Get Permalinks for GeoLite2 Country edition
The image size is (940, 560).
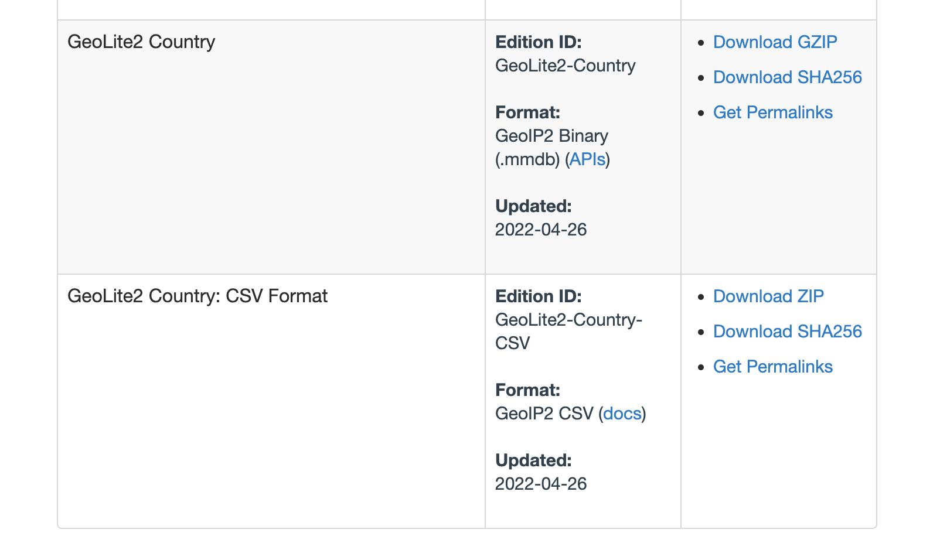click(773, 112)
